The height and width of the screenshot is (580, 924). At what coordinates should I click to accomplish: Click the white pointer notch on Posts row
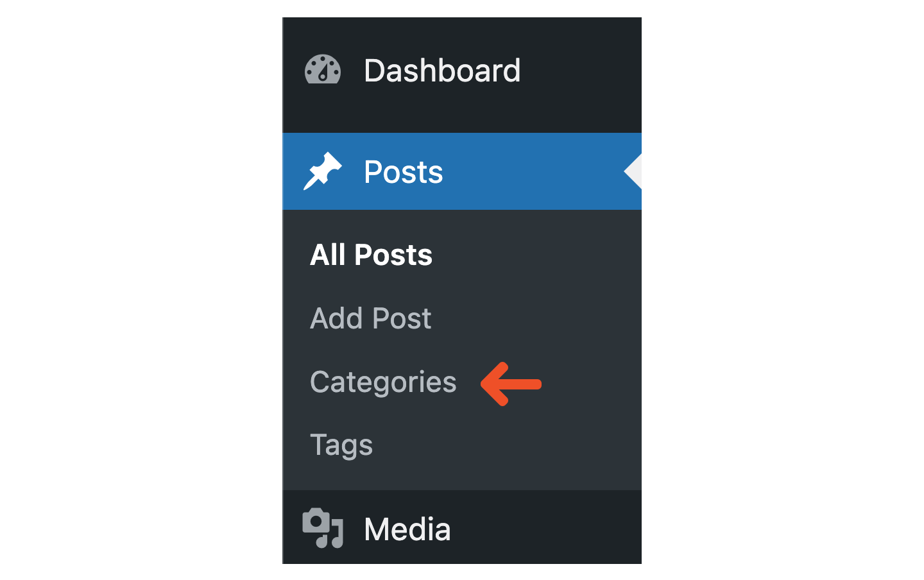click(633, 171)
